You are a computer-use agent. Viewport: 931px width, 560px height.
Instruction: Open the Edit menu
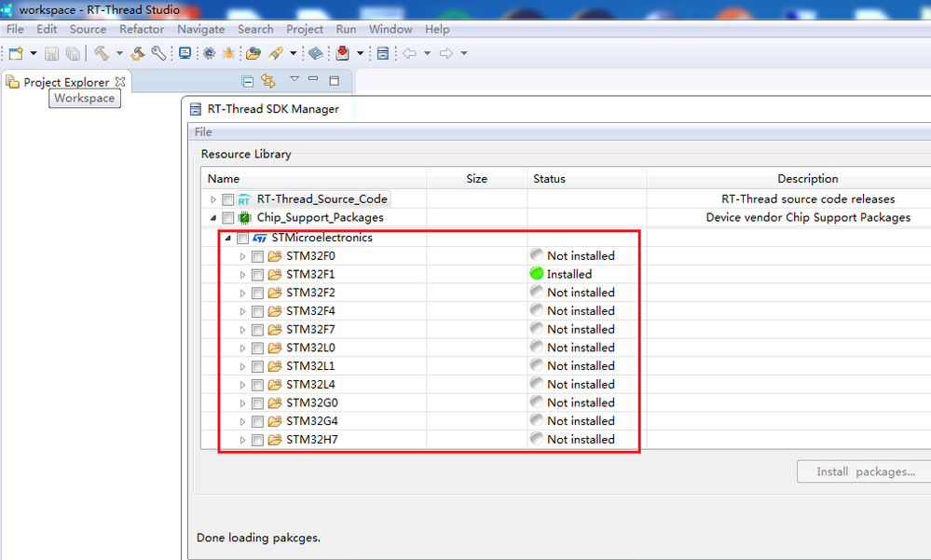pos(47,29)
